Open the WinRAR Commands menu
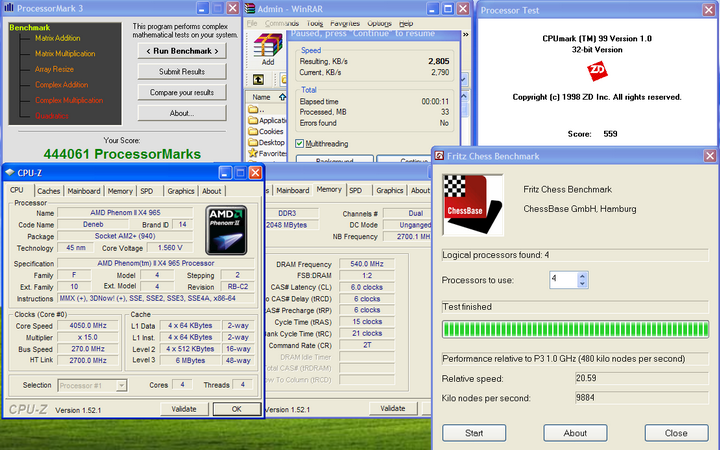 (281, 23)
